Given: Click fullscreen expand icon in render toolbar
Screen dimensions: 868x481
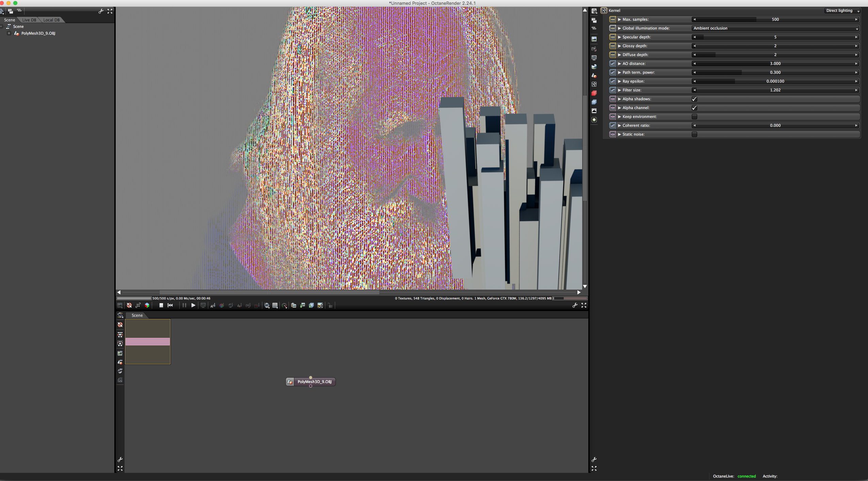Looking at the screenshot, I should pyautogui.click(x=584, y=305).
